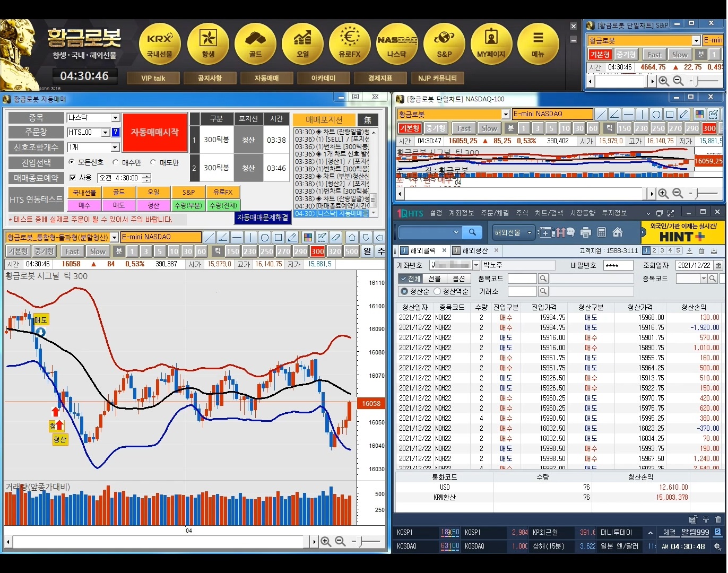Open color palette grid in main chart toolbar
Screen dimensions: 728x573
pos(308,237)
